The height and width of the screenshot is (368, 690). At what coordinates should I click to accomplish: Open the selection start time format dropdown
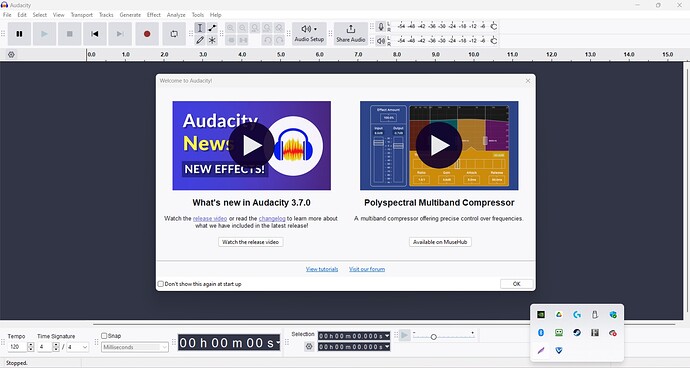click(387, 336)
